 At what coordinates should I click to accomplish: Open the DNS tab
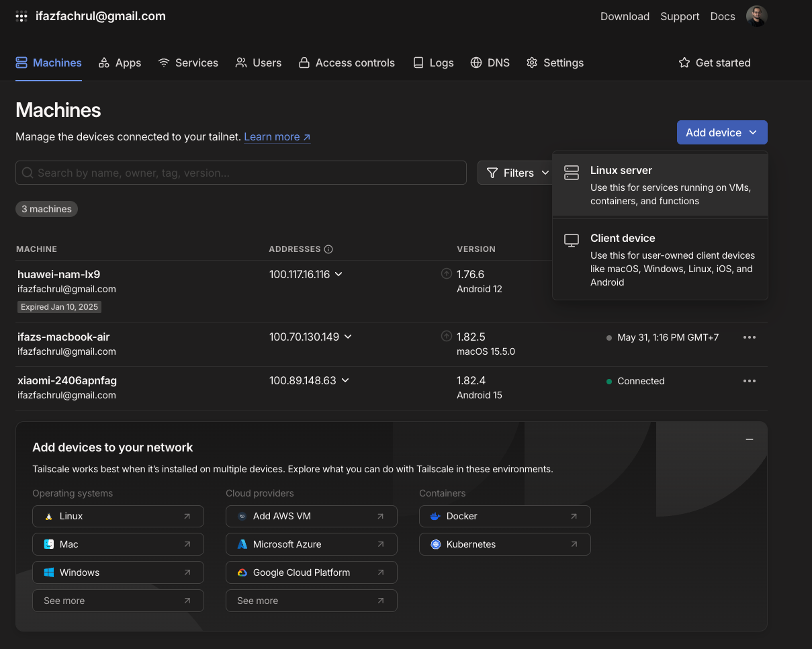tap(490, 62)
